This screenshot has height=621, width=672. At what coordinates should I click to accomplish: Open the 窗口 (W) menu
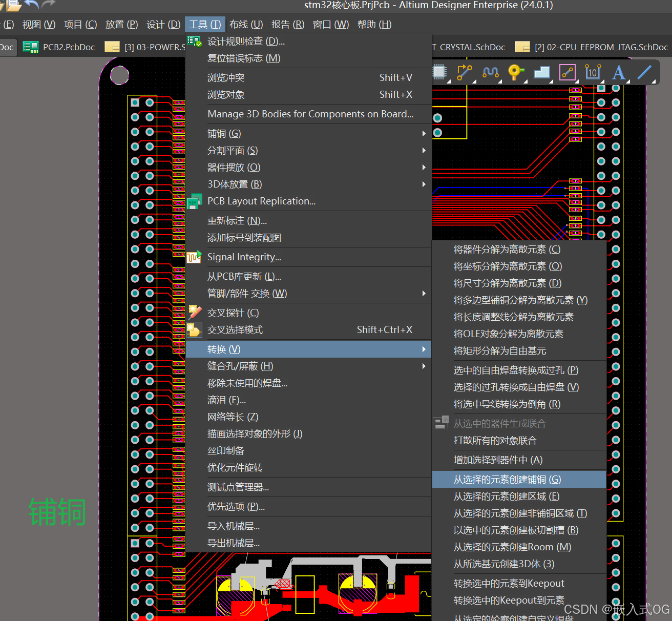point(330,25)
